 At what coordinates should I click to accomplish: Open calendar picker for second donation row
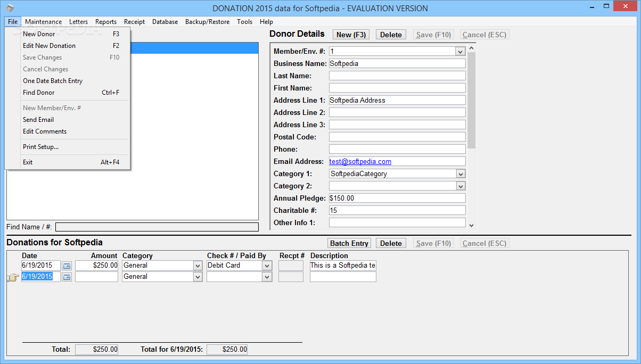67,277
